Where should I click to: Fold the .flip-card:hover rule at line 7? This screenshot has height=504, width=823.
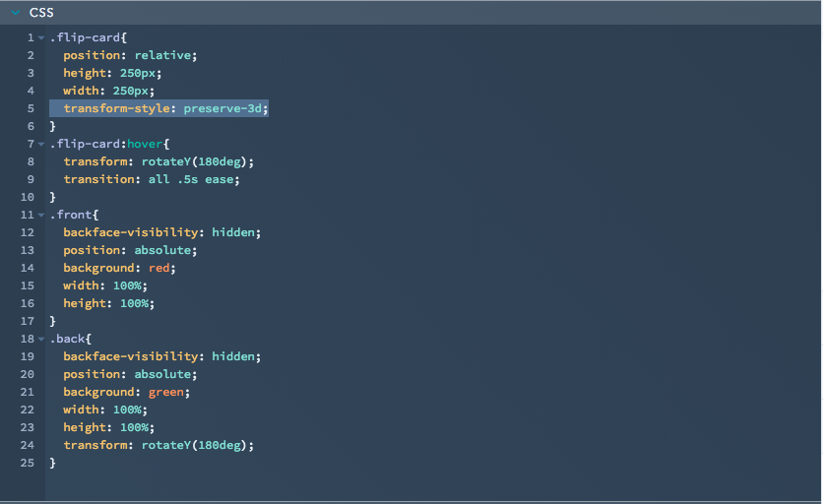coord(41,144)
